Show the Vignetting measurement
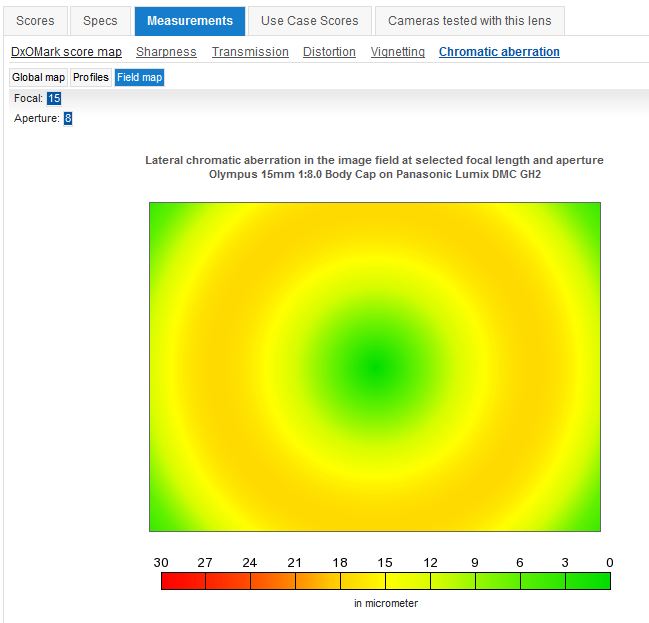 click(x=397, y=52)
